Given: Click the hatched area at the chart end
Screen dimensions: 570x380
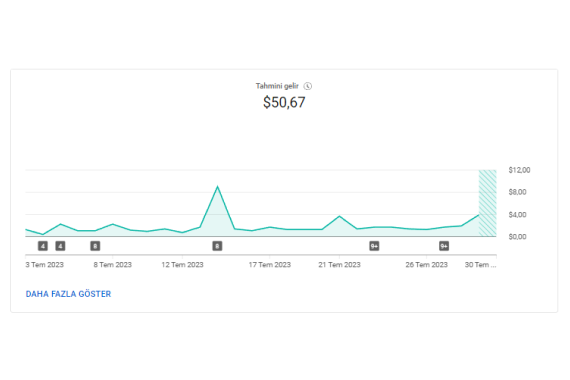Looking at the screenshot, I should [x=487, y=203].
